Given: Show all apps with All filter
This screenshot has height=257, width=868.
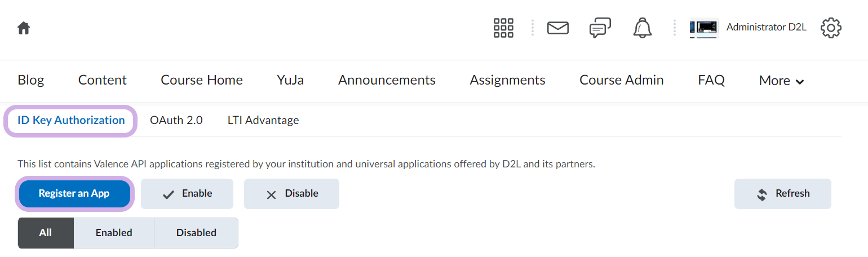Looking at the screenshot, I should click(46, 233).
